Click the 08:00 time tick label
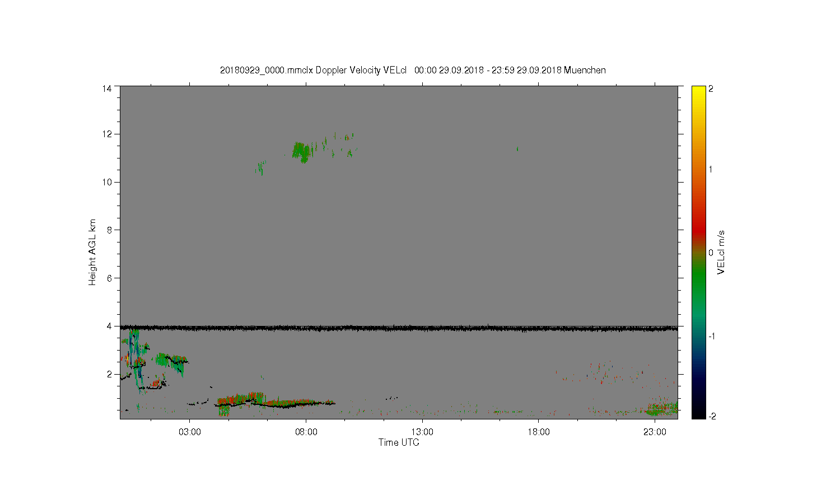Image resolution: width=840 pixels, height=504 pixels. (x=306, y=432)
